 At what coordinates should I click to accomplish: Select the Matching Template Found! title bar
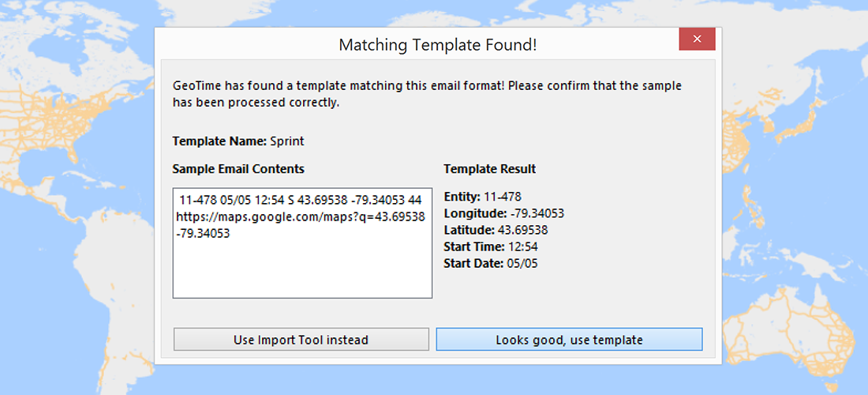(437, 44)
